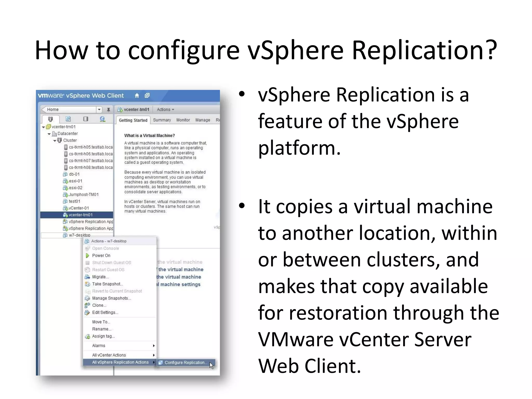Switch to Monitor tab
532x399 pixels.
point(183,120)
